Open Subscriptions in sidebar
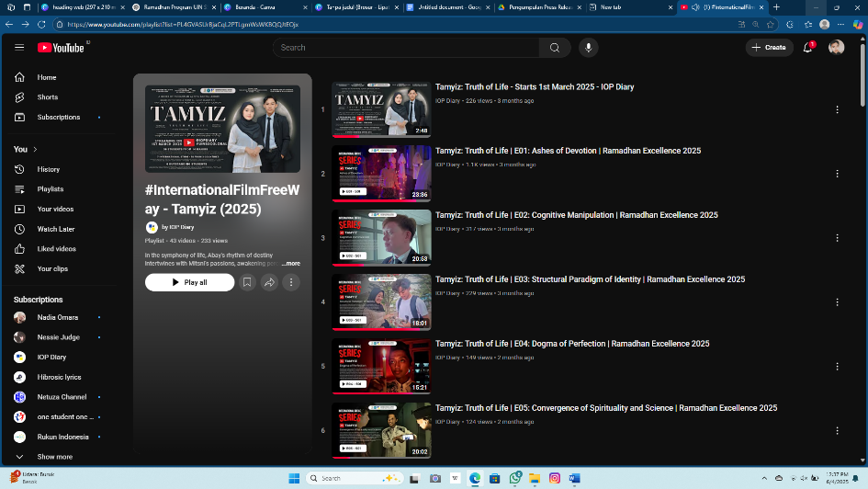Image resolution: width=868 pixels, height=489 pixels. (60, 118)
